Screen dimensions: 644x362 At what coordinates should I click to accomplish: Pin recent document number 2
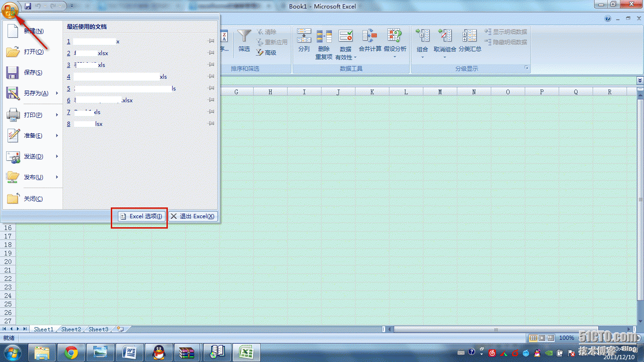(211, 53)
